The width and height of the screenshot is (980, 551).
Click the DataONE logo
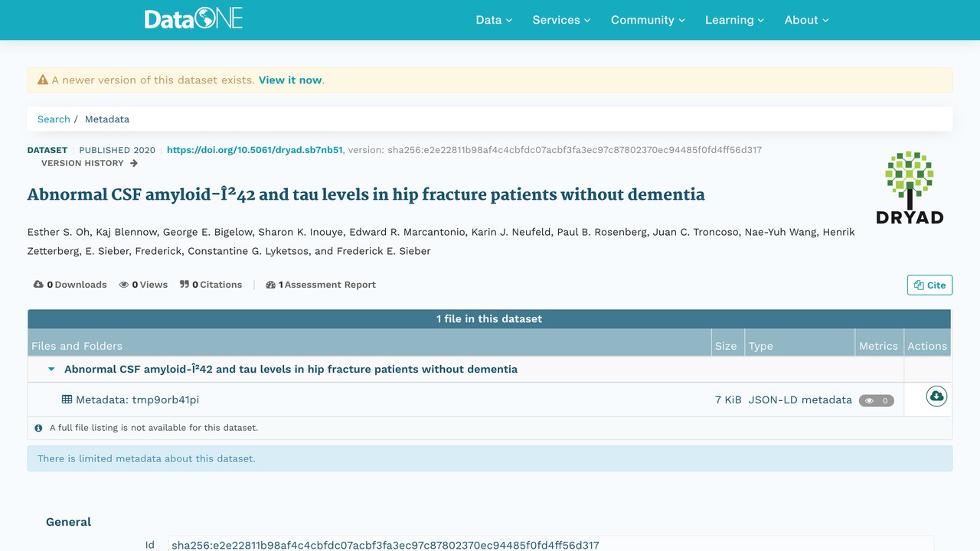coord(194,19)
